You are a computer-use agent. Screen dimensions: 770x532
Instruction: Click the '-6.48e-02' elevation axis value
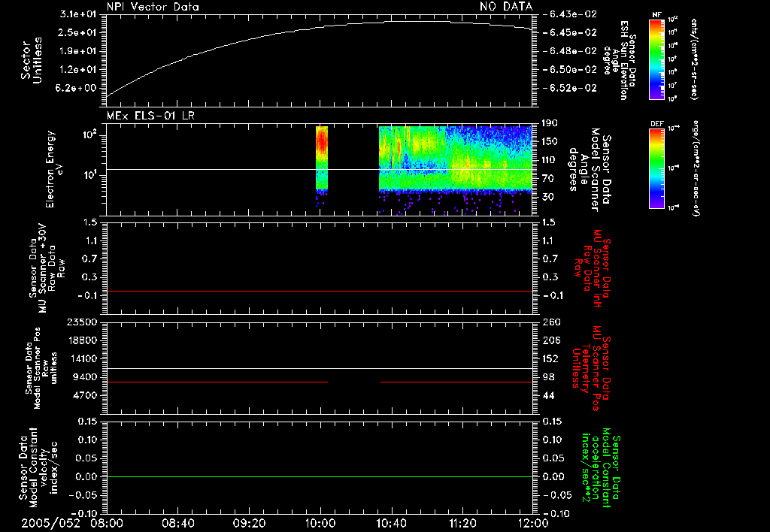point(570,51)
